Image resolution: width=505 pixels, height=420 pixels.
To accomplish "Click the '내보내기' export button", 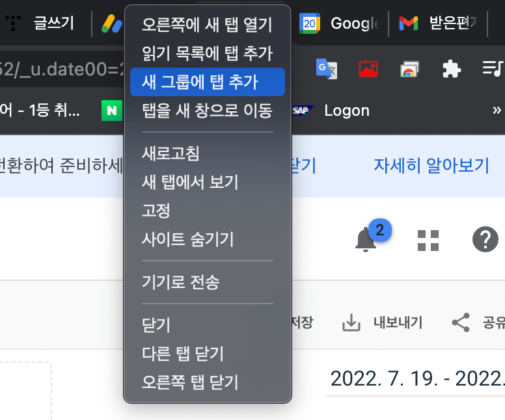I will [382, 322].
